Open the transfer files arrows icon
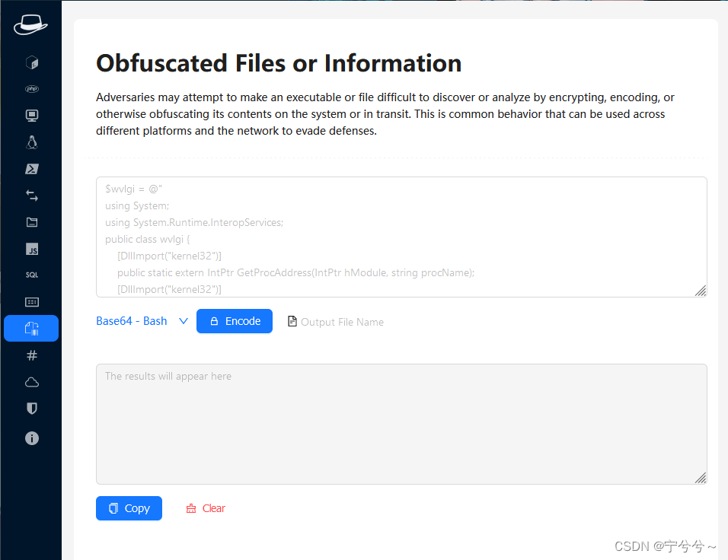 click(x=31, y=196)
